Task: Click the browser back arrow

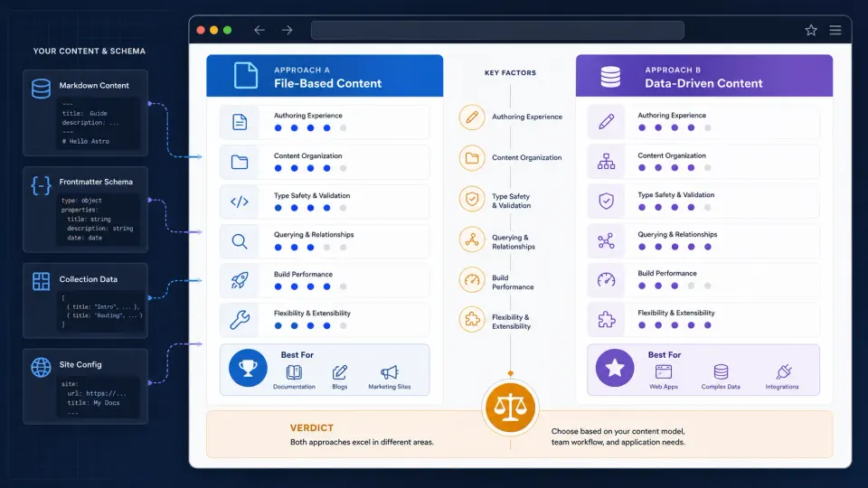Action: pyautogui.click(x=259, y=30)
